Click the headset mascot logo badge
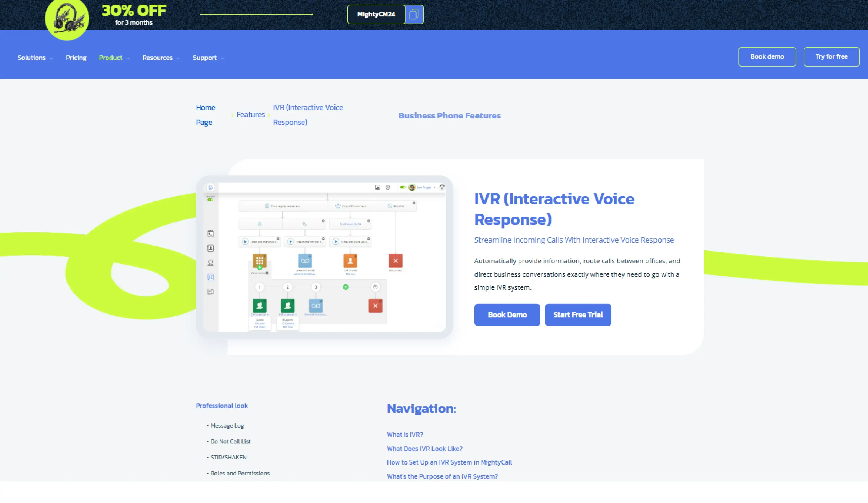The width and height of the screenshot is (868, 503). click(x=67, y=19)
